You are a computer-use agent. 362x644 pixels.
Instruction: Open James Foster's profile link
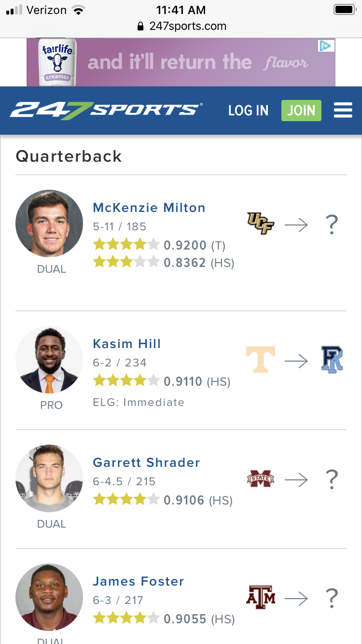(139, 581)
